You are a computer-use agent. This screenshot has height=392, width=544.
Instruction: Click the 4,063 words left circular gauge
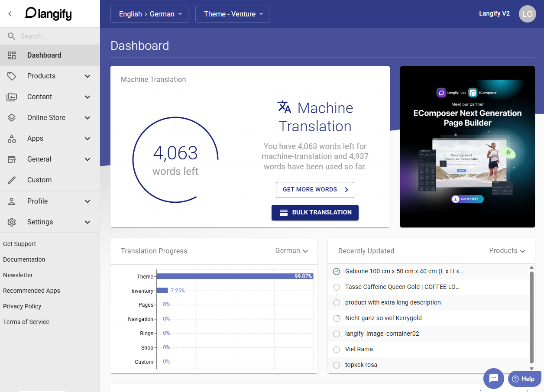click(x=175, y=160)
